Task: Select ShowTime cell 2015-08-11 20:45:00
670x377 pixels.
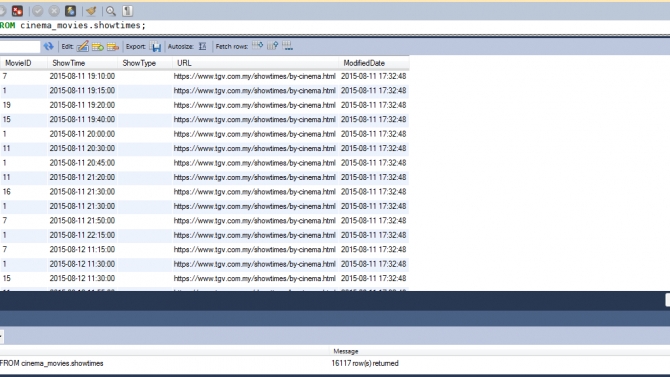Action: point(82,163)
